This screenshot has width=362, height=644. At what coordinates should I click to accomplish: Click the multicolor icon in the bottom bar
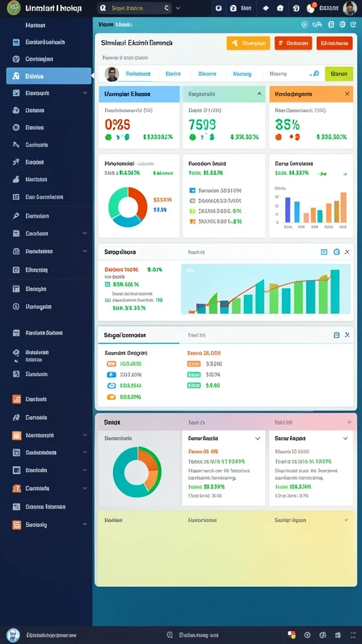pyautogui.click(x=292, y=635)
